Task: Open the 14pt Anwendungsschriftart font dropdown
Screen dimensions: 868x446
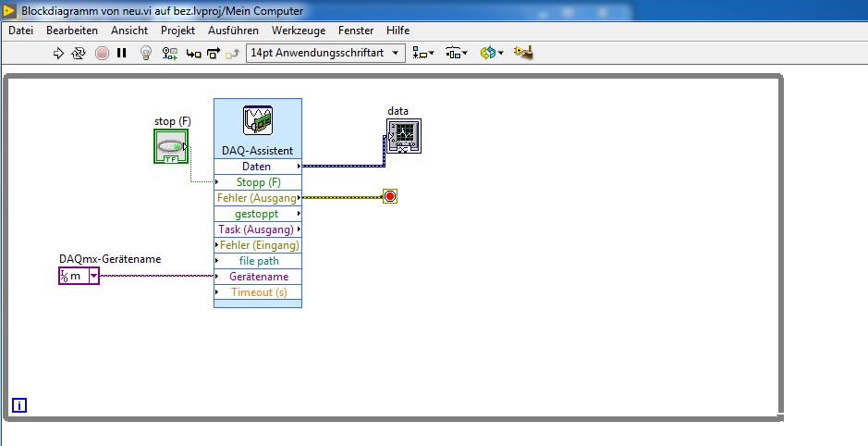Action: coord(325,53)
